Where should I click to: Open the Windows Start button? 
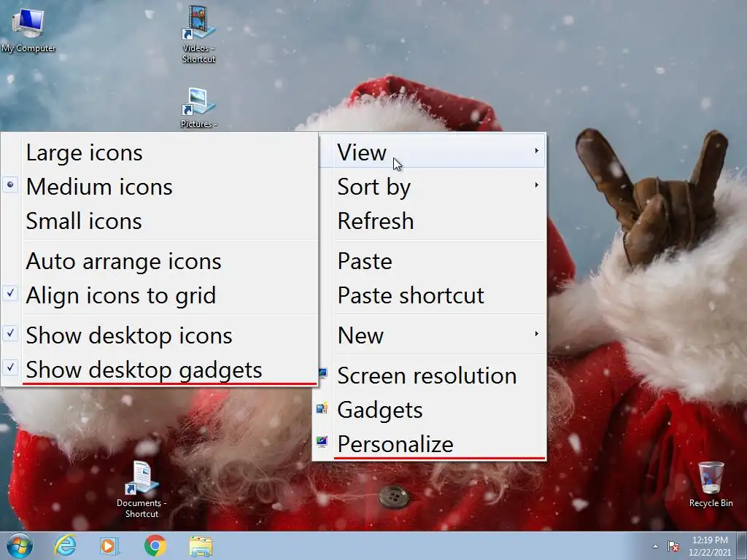tap(20, 545)
